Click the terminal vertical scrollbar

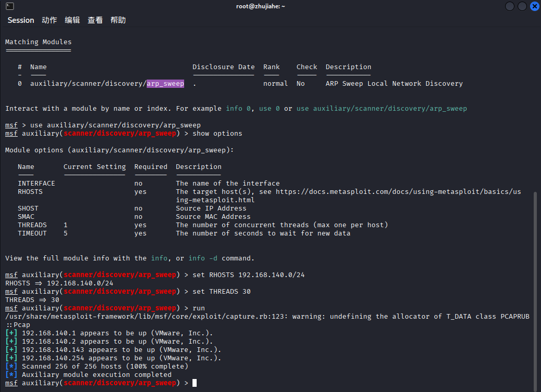[x=535, y=291]
